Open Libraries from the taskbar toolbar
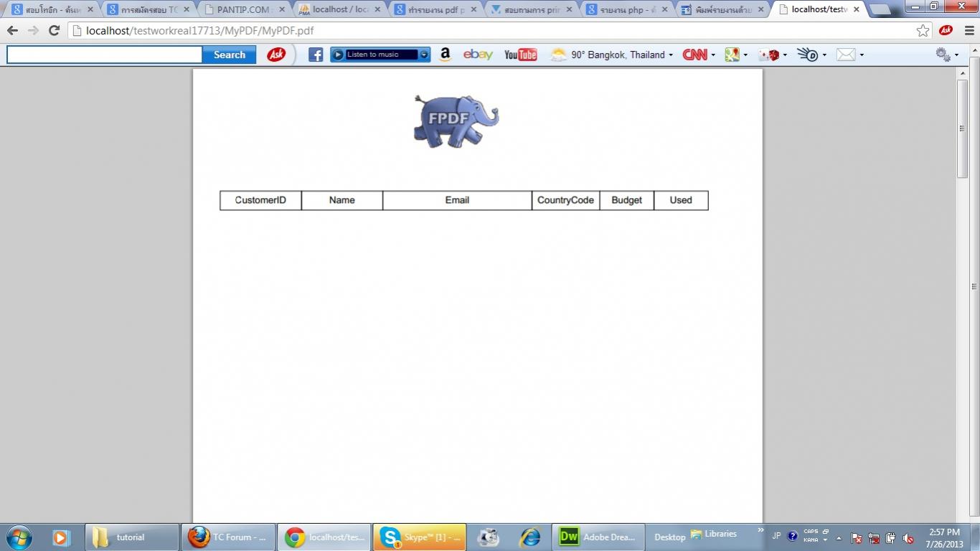980x551 pixels. (714, 534)
